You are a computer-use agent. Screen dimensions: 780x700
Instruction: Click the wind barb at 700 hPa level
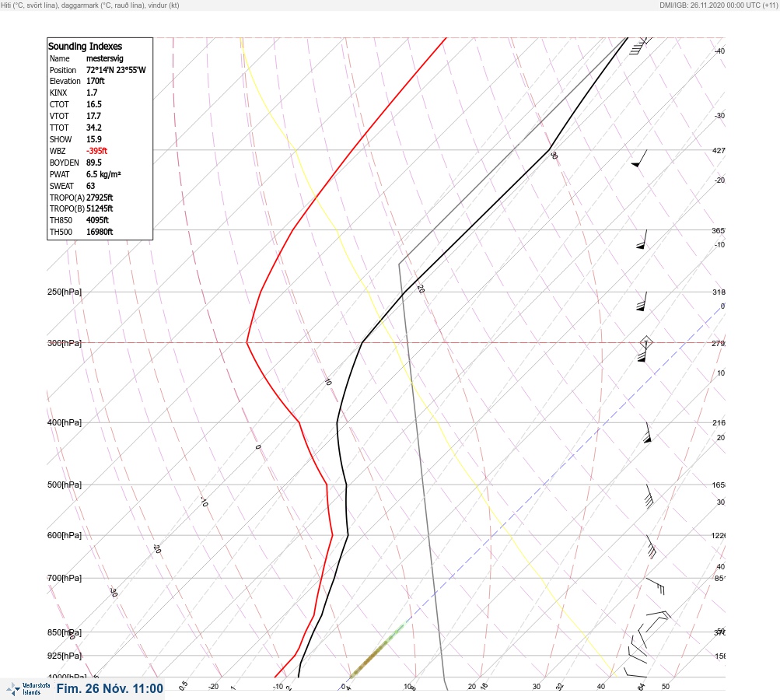(655, 586)
